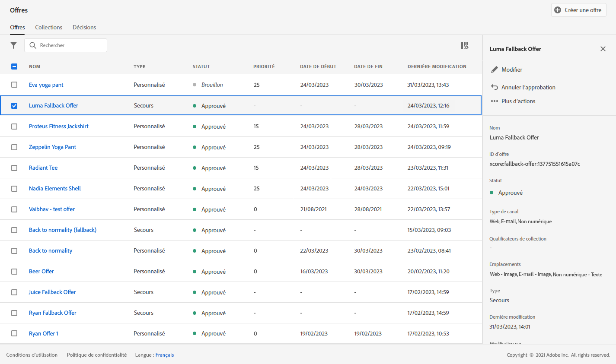
Task: Open the Plus d'actions ellipsis
Action: coord(495,101)
